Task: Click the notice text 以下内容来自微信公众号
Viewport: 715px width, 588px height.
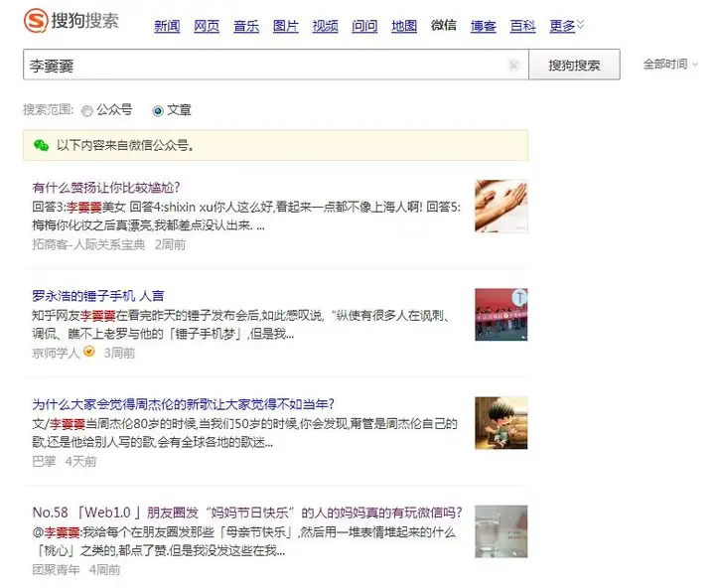Action: pyautogui.click(x=125, y=146)
